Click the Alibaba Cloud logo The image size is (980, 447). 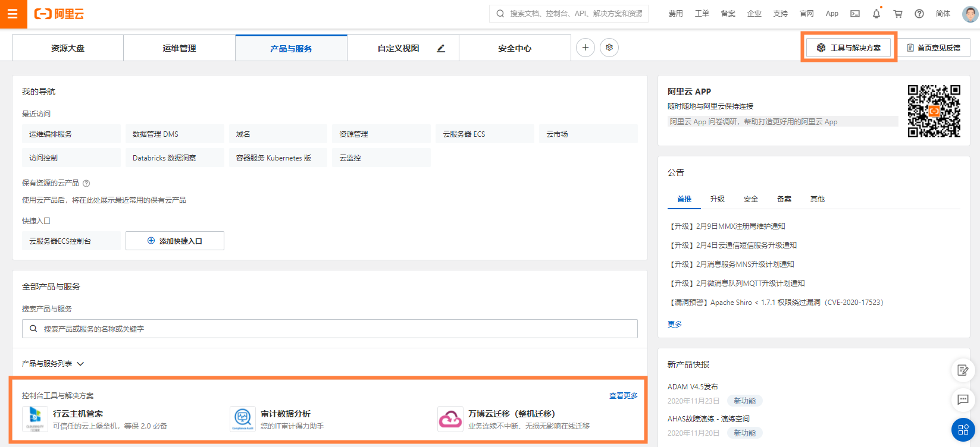[x=59, y=14]
